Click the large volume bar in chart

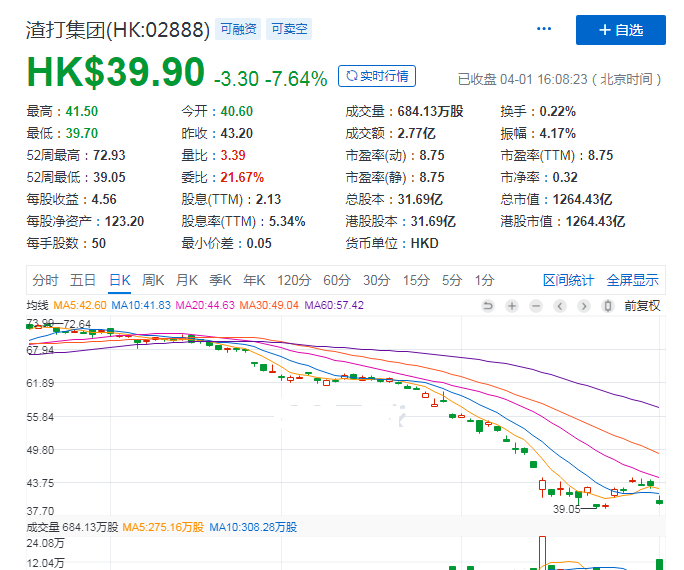click(541, 552)
